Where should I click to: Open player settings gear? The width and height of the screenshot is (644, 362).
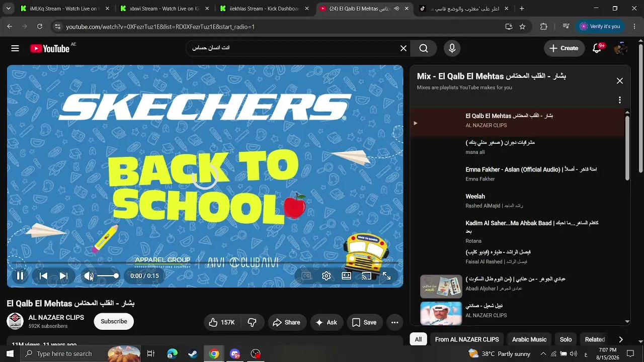tap(327, 276)
